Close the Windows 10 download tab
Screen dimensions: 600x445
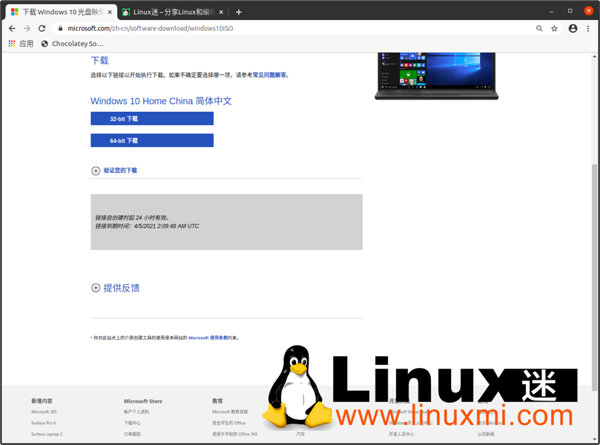click(x=110, y=12)
